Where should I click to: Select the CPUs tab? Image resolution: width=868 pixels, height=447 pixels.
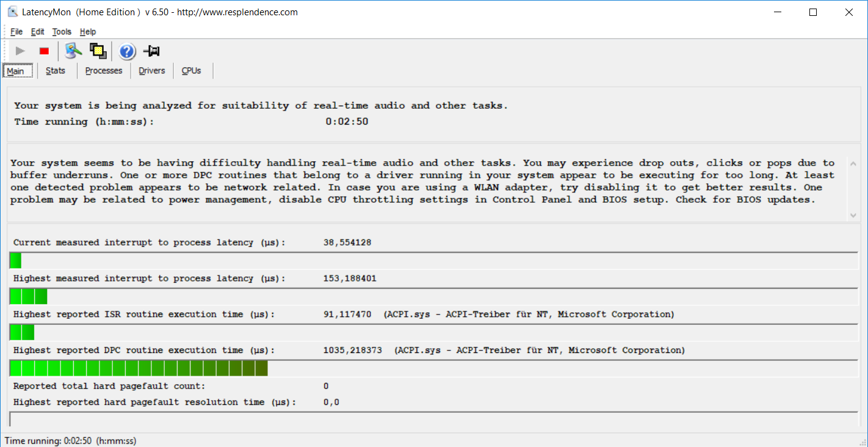coord(191,71)
